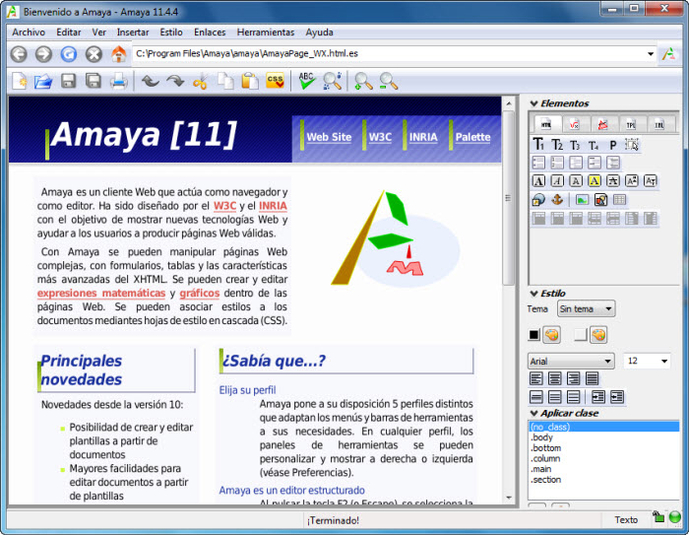Apply the italic A emphasis
The image size is (689, 535).
point(557,181)
